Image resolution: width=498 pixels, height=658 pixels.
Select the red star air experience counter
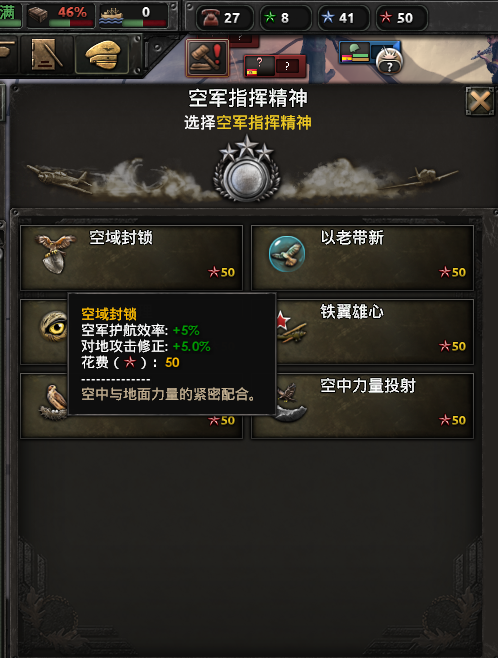(402, 18)
